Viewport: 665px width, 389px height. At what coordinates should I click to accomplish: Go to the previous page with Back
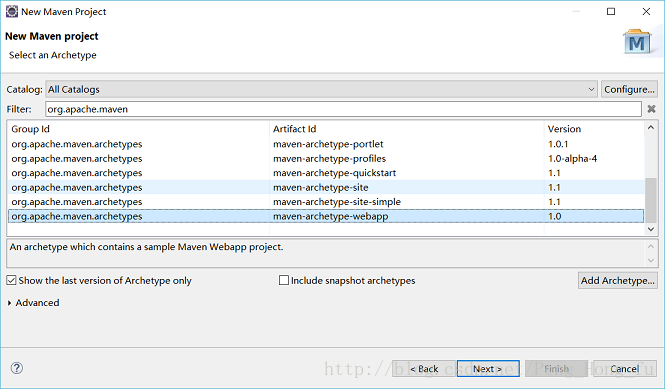point(424,369)
